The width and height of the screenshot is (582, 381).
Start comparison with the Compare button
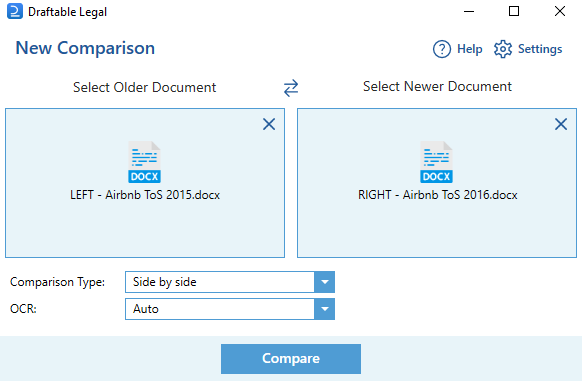click(291, 359)
